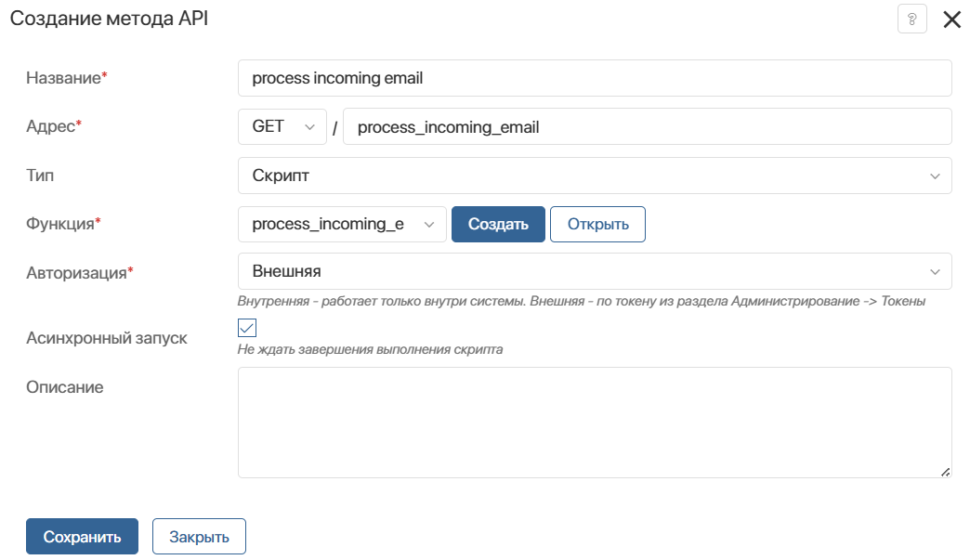Close the Создание метода API dialog
970x560 pixels.
pyautogui.click(x=951, y=19)
